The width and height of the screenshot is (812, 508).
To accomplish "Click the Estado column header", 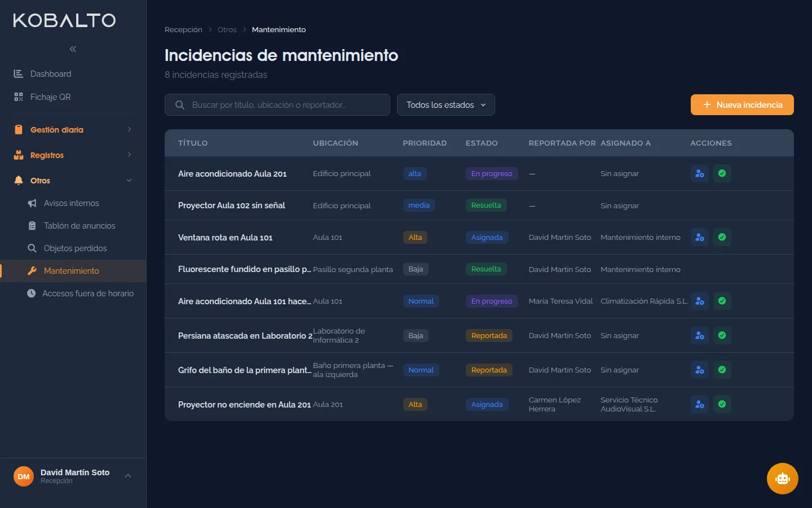I will click(482, 143).
